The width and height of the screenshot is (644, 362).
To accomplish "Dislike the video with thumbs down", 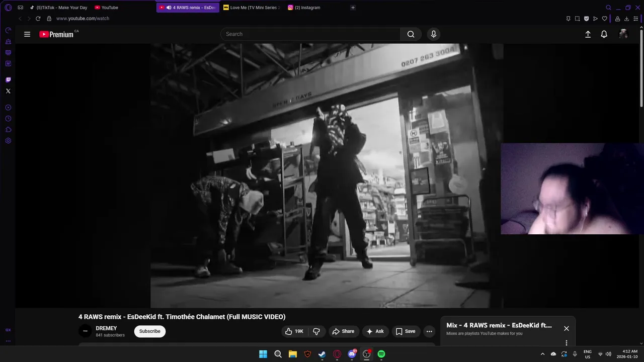I will (x=316, y=331).
